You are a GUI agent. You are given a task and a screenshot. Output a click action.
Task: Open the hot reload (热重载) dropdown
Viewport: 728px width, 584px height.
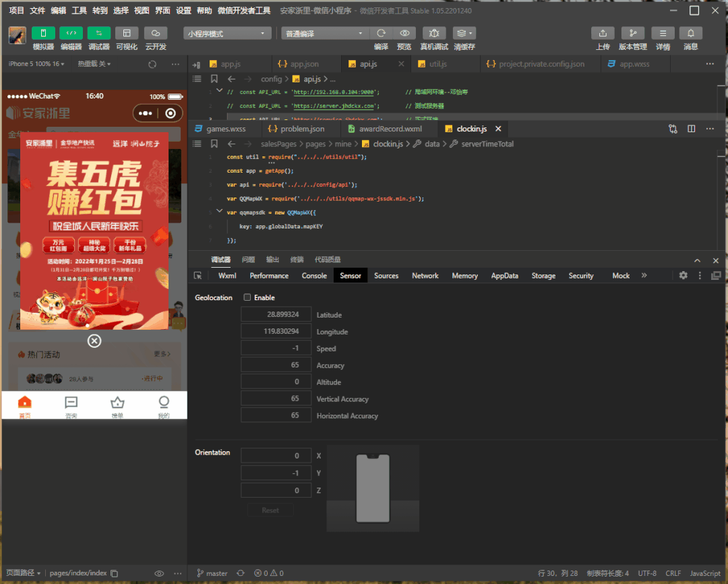click(94, 63)
